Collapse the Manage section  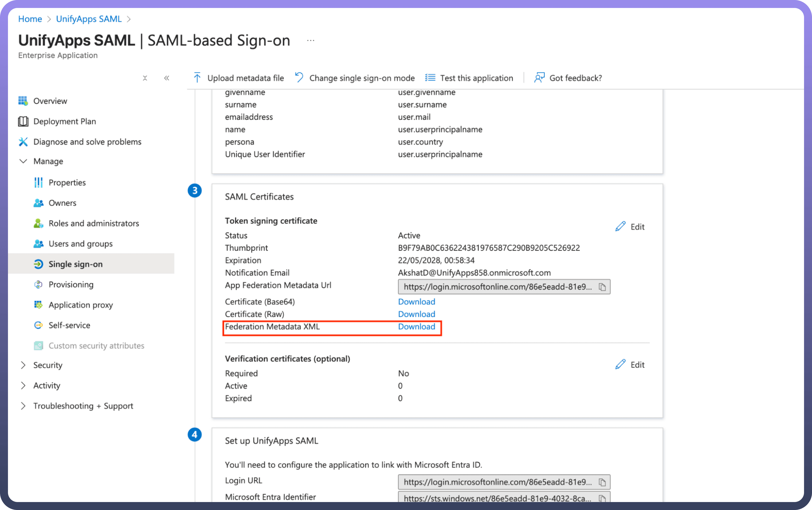23,161
